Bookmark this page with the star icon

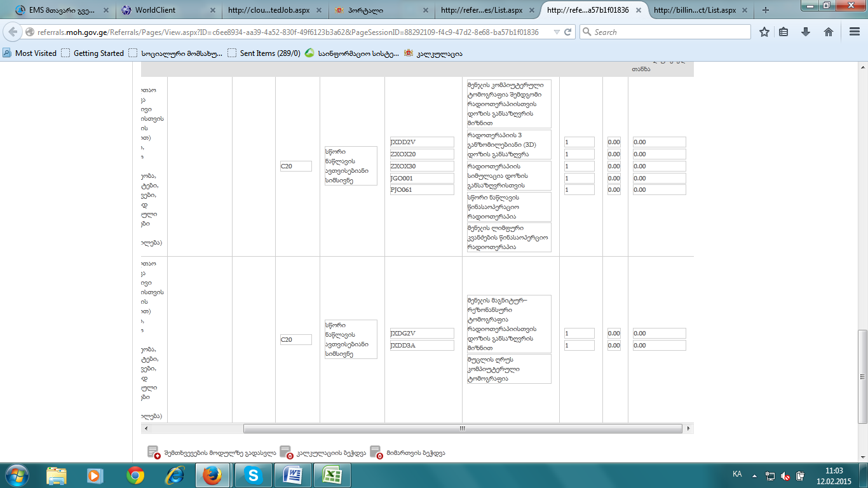pyautogui.click(x=764, y=32)
